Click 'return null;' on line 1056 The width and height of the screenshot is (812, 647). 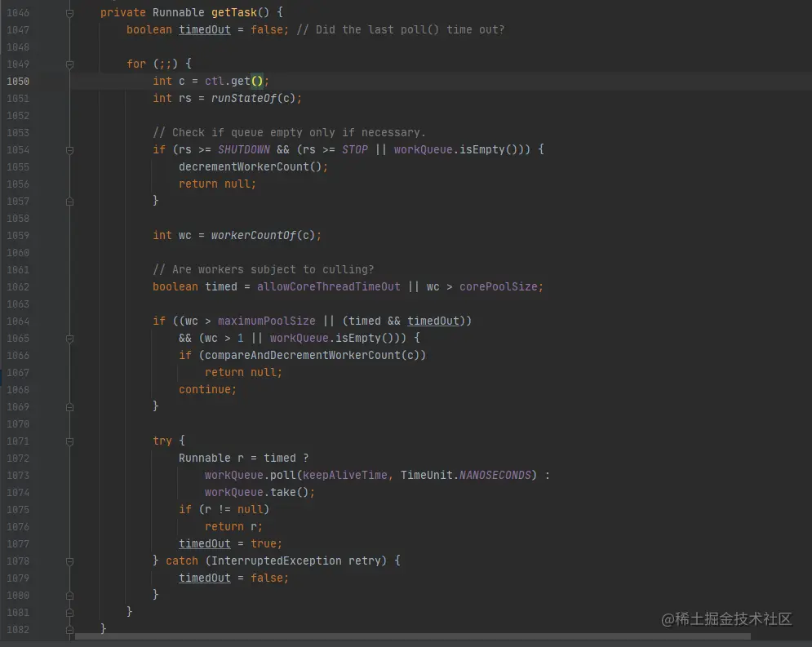coord(218,184)
